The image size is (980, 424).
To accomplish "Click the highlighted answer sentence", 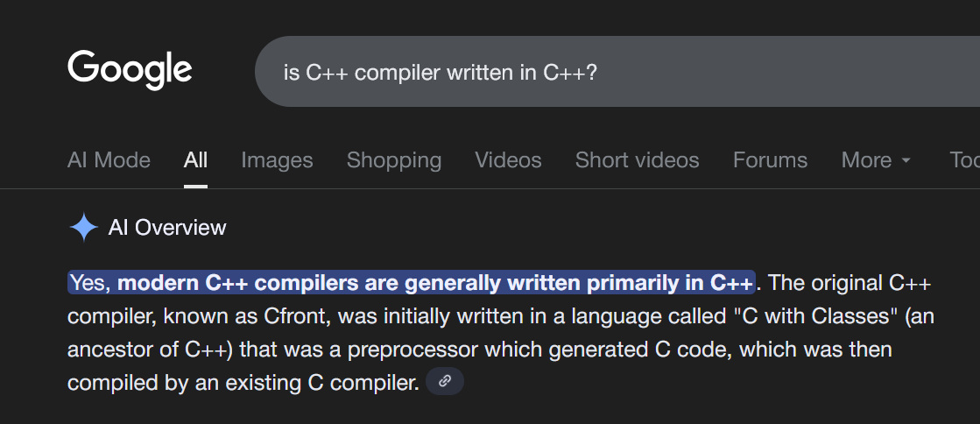I will pos(412,283).
